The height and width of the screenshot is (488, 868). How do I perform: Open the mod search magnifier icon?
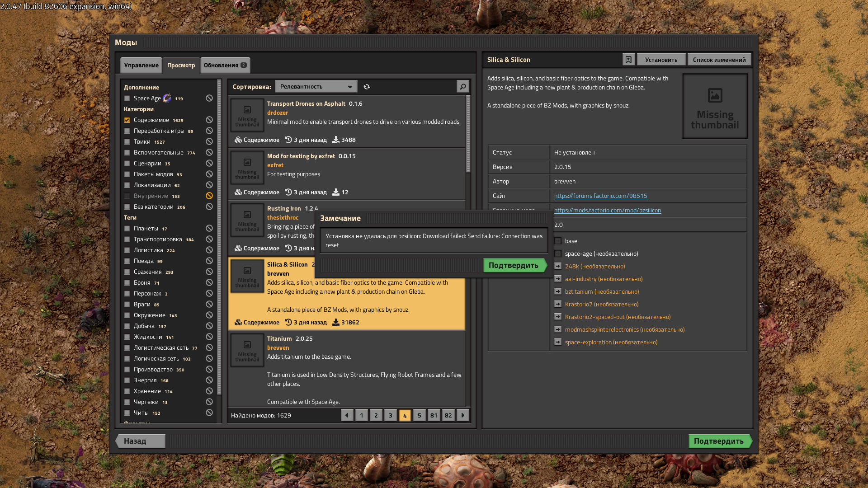click(462, 86)
